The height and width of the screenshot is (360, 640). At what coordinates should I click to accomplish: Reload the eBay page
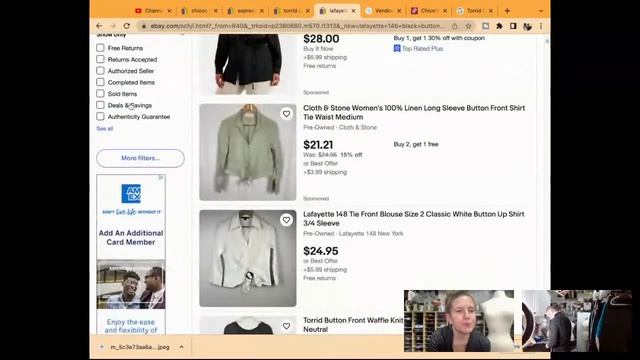coord(127,26)
